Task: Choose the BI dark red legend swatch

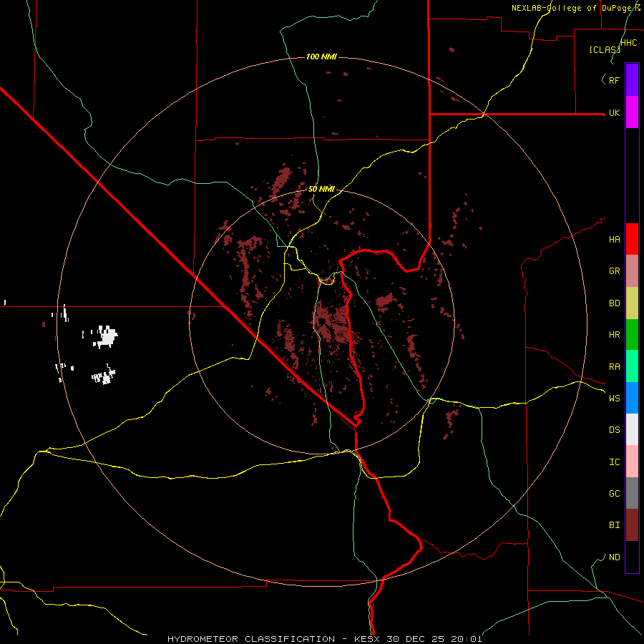Action: (632, 525)
